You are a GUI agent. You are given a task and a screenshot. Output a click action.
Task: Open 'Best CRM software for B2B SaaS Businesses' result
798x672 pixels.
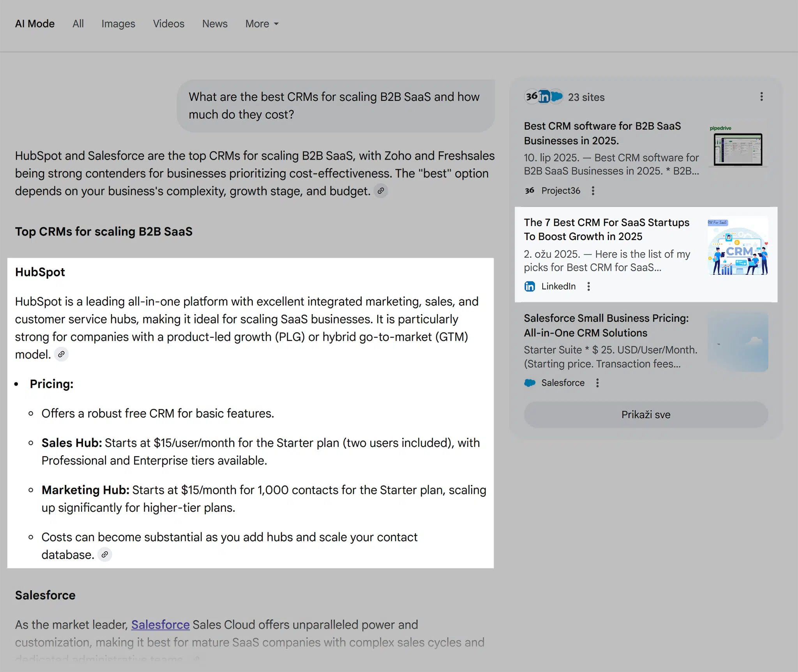click(602, 133)
